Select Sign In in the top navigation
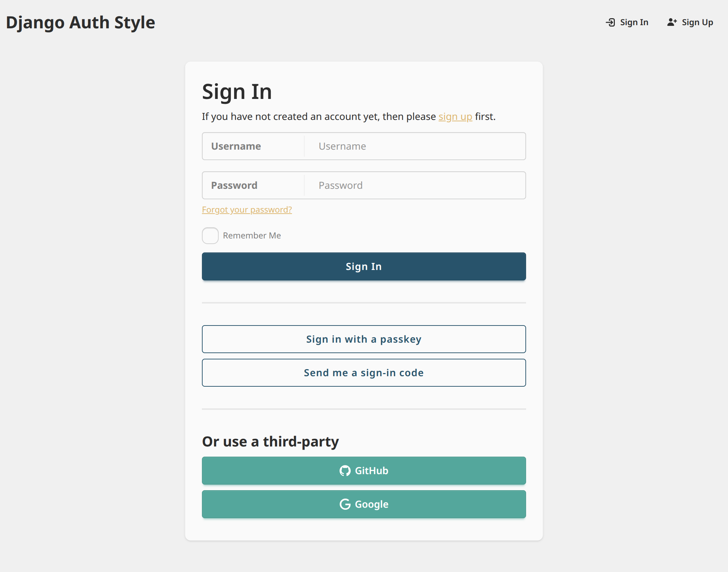The width and height of the screenshot is (728, 572). coord(634,22)
